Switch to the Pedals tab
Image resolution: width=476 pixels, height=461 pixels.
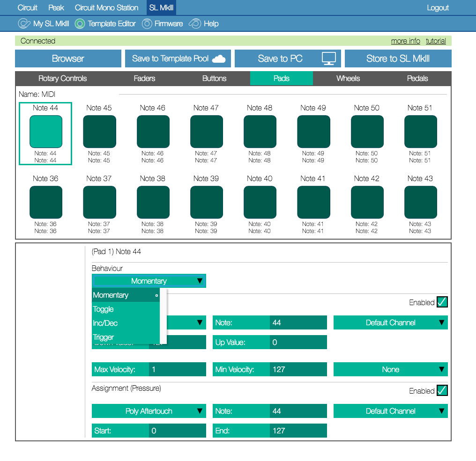point(417,78)
